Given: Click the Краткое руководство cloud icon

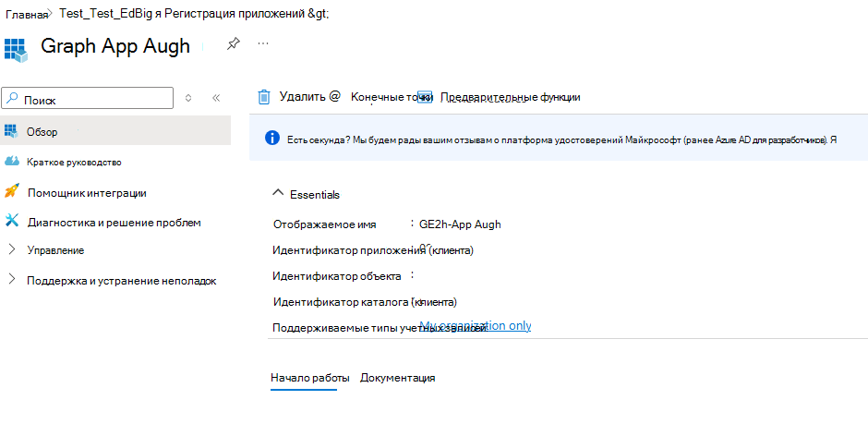Looking at the screenshot, I should click(x=12, y=161).
